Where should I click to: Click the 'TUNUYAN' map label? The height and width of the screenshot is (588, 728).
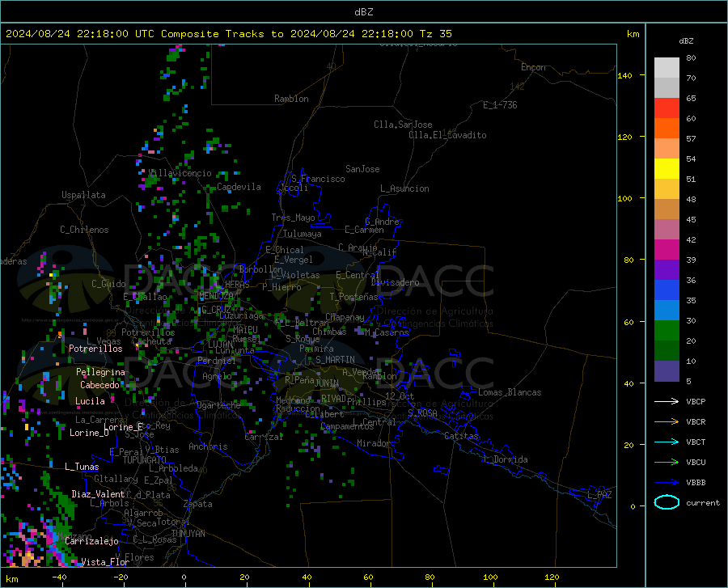click(x=188, y=534)
